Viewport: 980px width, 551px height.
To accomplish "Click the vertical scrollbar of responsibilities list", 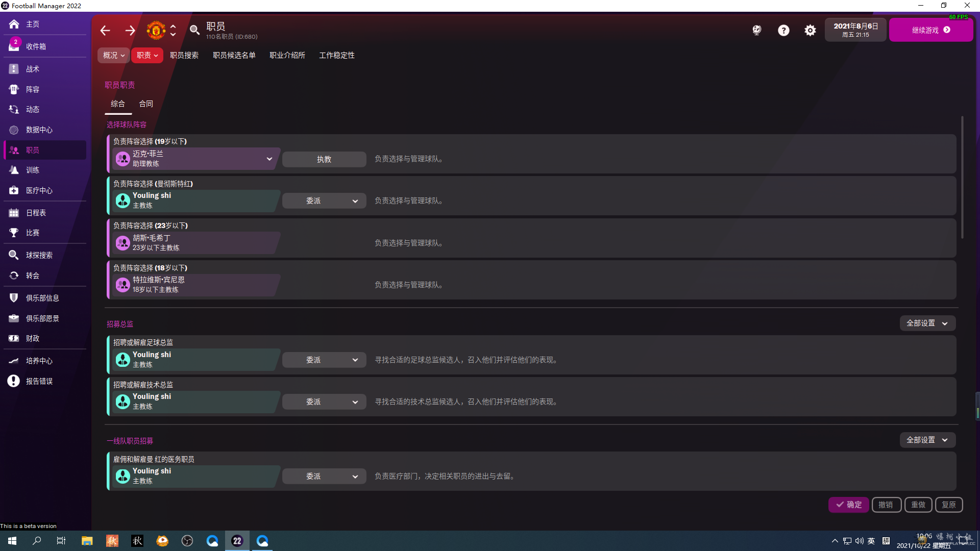I will tap(962, 177).
